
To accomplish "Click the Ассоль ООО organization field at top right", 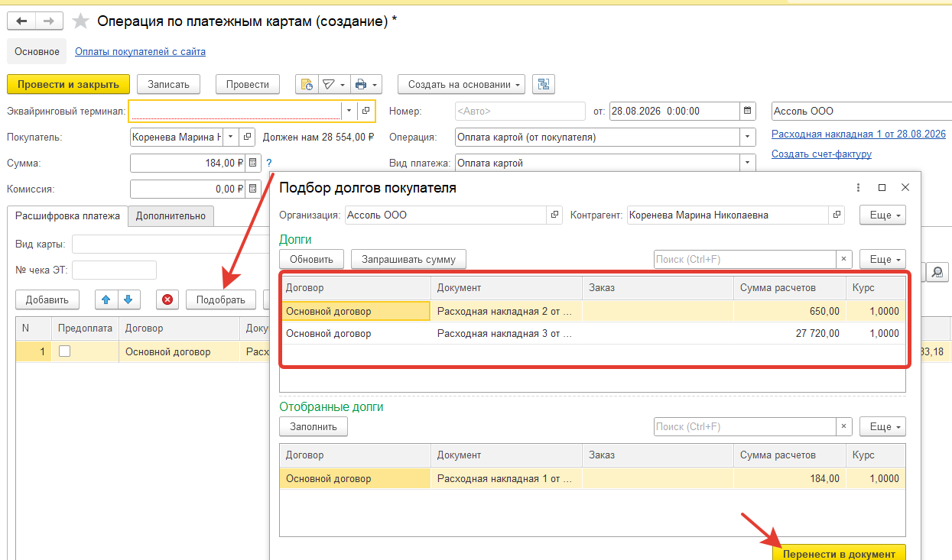I will pos(862,111).
